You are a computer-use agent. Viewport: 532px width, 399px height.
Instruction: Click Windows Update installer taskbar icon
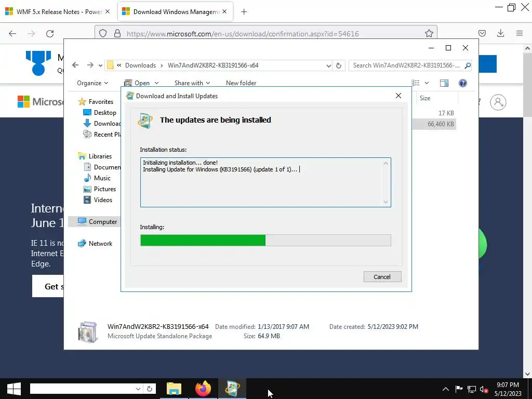click(x=232, y=389)
